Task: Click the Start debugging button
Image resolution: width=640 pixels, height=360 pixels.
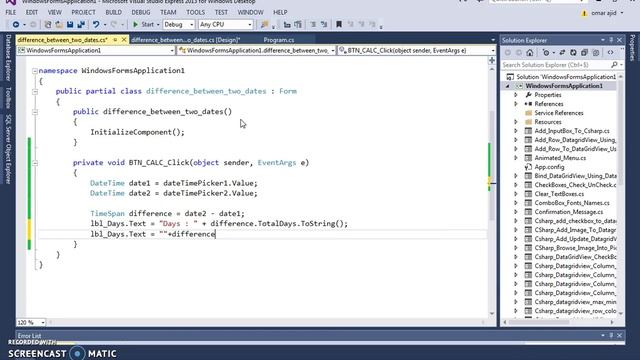Action: [143, 25]
